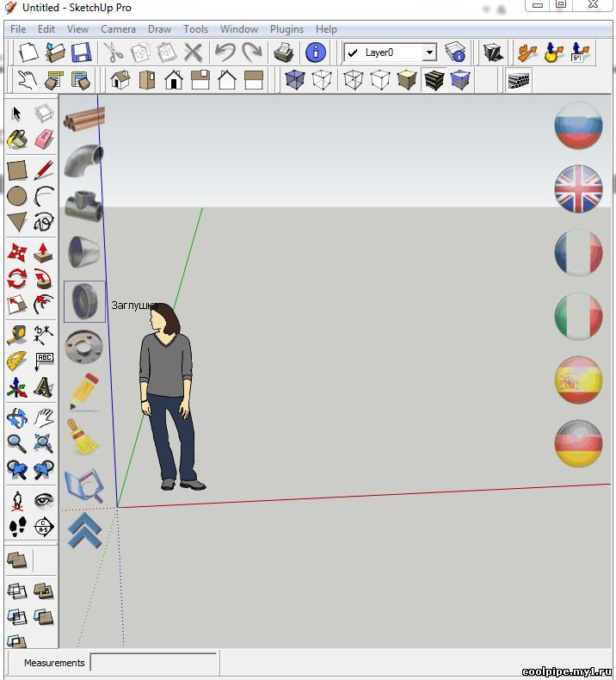Open the File menu
The height and width of the screenshot is (680, 616).
pos(18,29)
